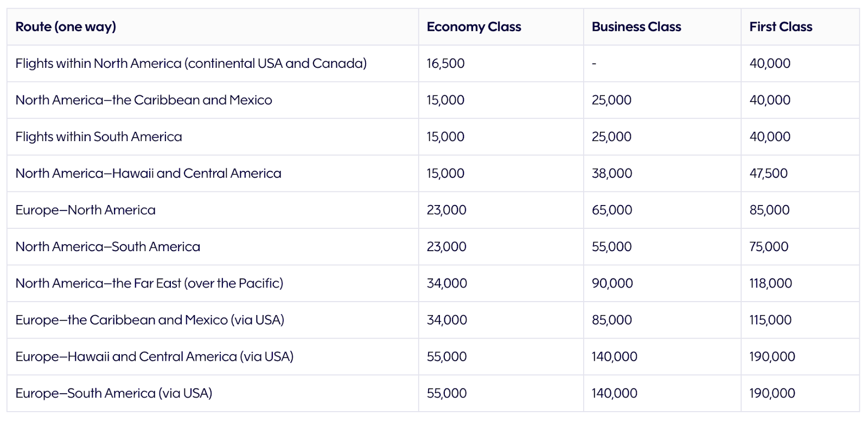Click 65,000 business class value
The height and width of the screenshot is (422, 868).
click(x=612, y=210)
